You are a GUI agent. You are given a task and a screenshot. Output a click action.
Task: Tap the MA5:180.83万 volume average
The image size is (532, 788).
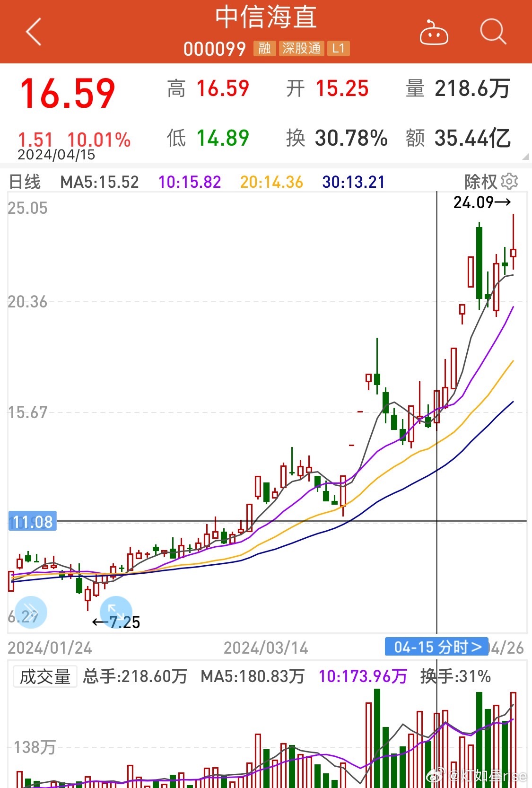(x=253, y=676)
